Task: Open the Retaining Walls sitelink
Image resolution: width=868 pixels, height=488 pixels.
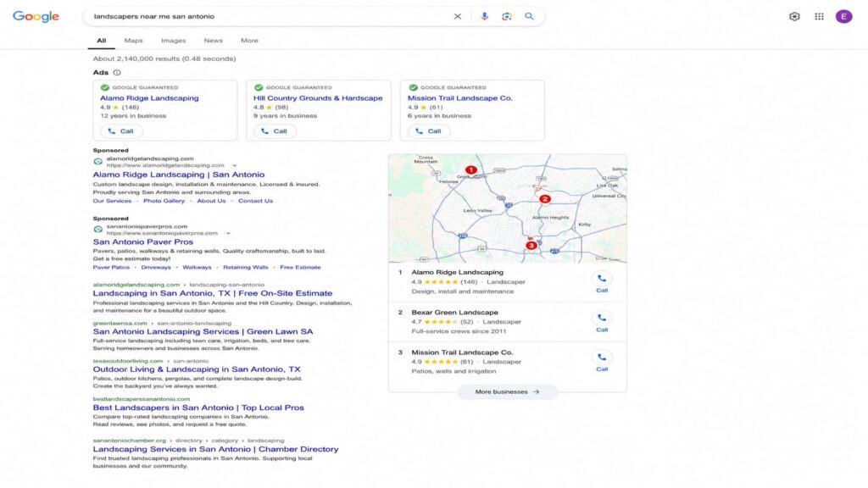Action: [245, 267]
